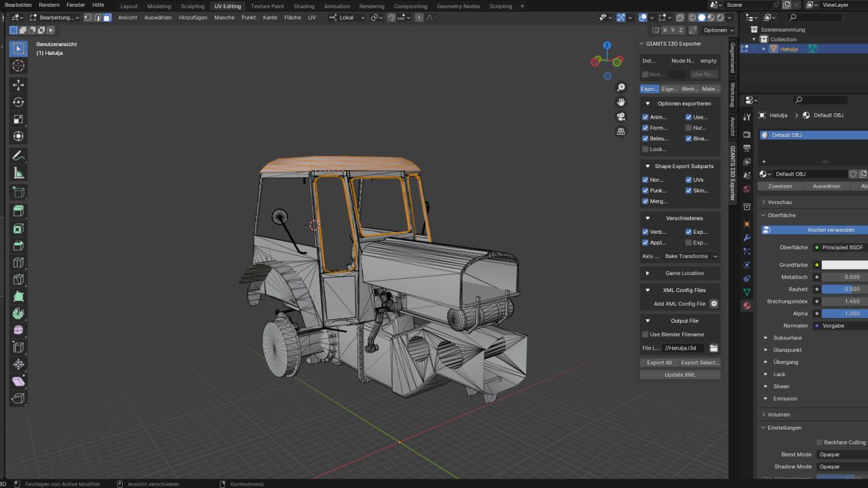This screenshot has height=488, width=868.
Task: Select the Rotate tool
Action: pos(18,102)
